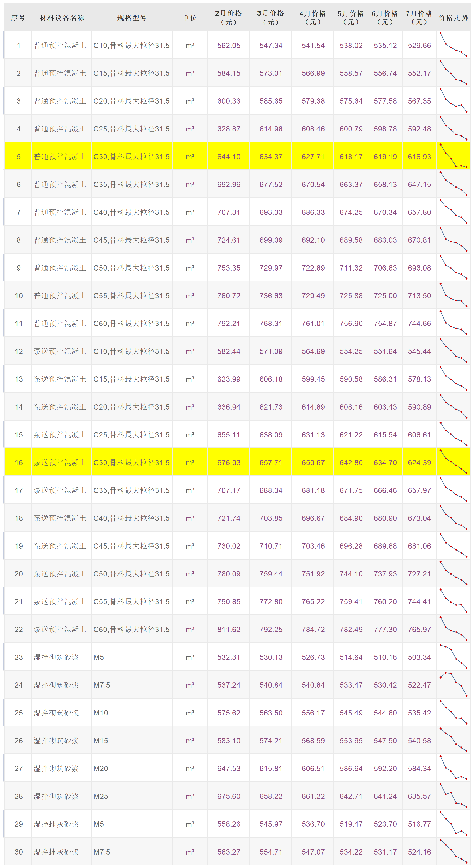Click unit m³ in row 2
This screenshot has height=868, width=474.
[x=190, y=74]
